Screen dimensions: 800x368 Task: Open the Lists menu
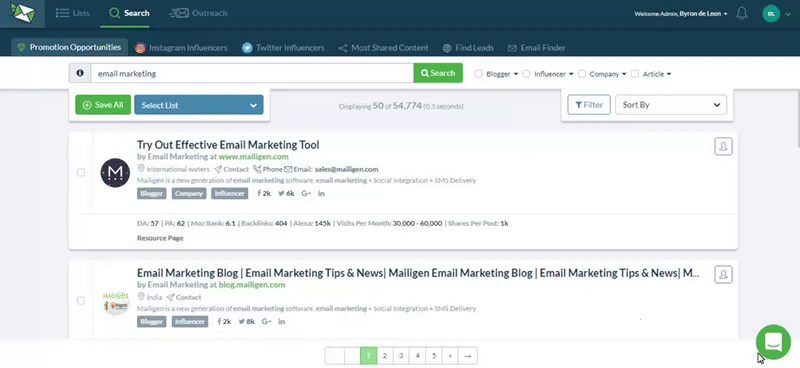[73, 13]
